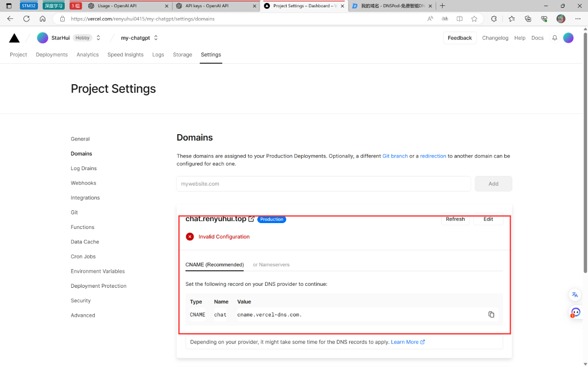Image resolution: width=588 pixels, height=367 pixels.
Task: Switch to the Nameservers tab
Action: [x=271, y=265]
